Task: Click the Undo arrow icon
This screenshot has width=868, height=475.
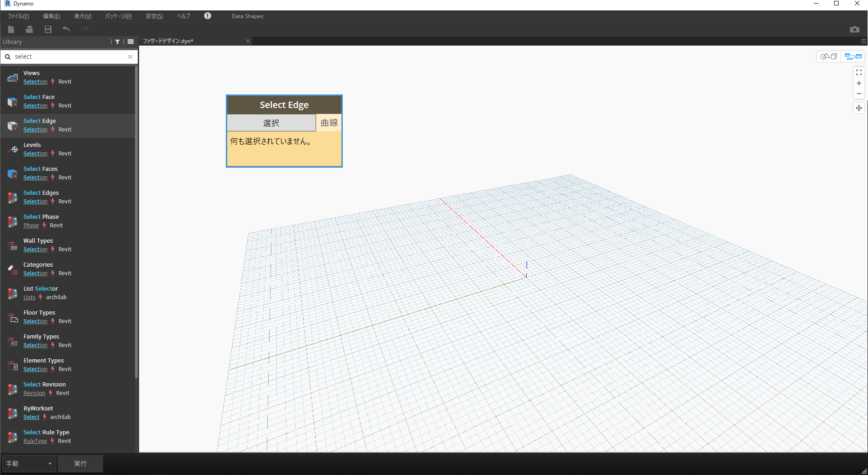Action: [66, 29]
